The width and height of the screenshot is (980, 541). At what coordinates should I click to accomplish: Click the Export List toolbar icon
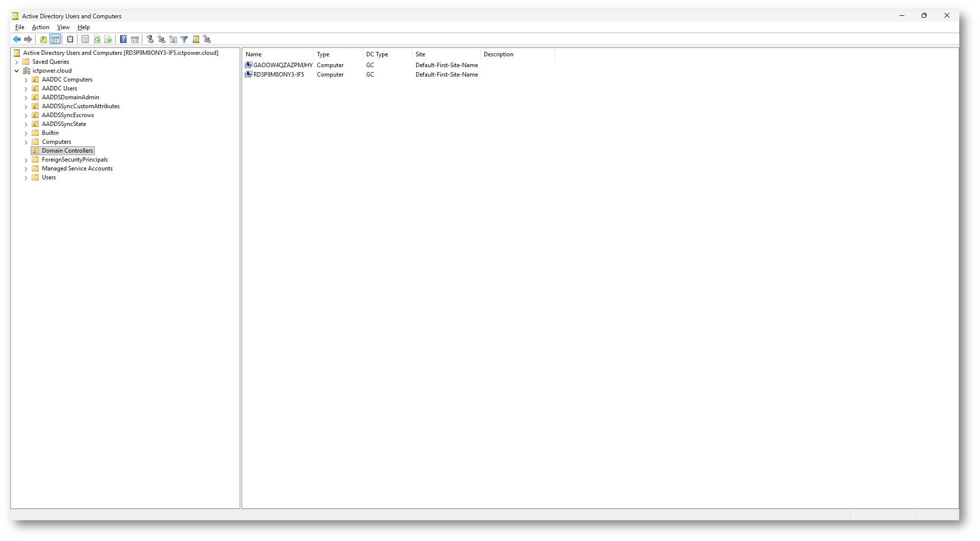(x=108, y=40)
